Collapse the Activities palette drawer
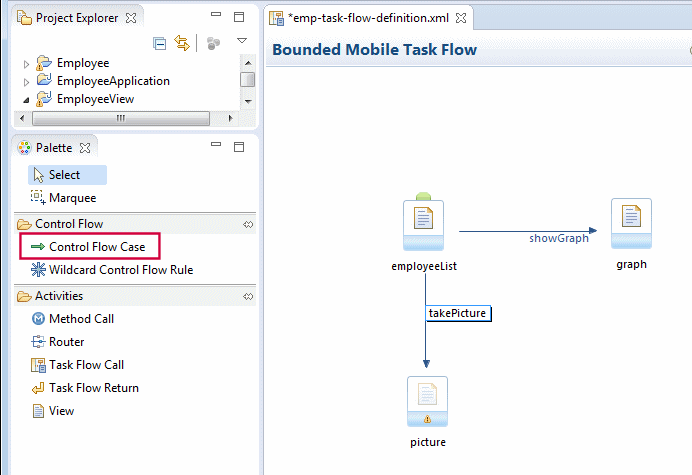Viewport: 692px width, 475px height. click(x=59, y=296)
